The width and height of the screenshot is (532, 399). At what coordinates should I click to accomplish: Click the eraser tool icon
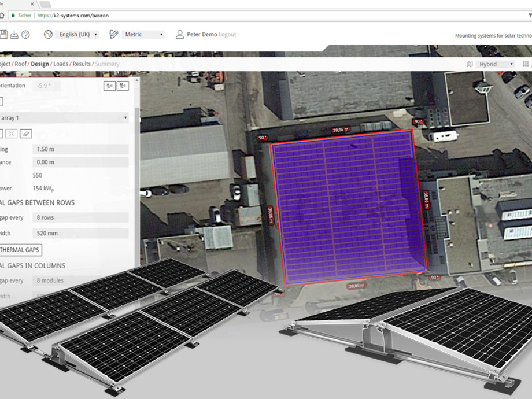pyautogui.click(x=25, y=134)
